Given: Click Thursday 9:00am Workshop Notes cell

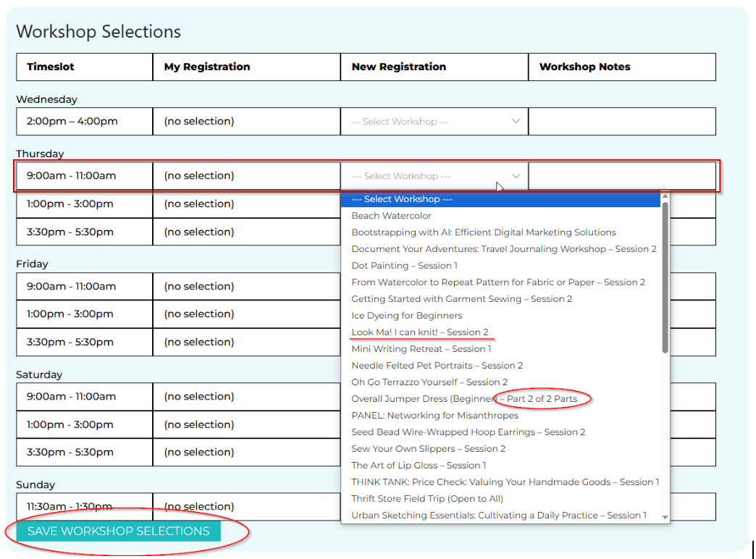Looking at the screenshot, I should click(622, 176).
